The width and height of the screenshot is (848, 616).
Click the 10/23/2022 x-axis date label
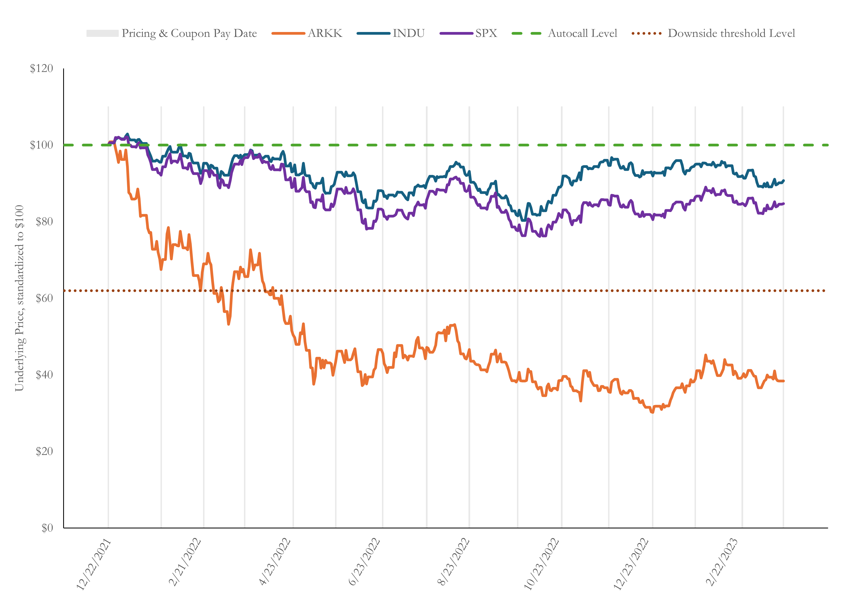coord(541,564)
